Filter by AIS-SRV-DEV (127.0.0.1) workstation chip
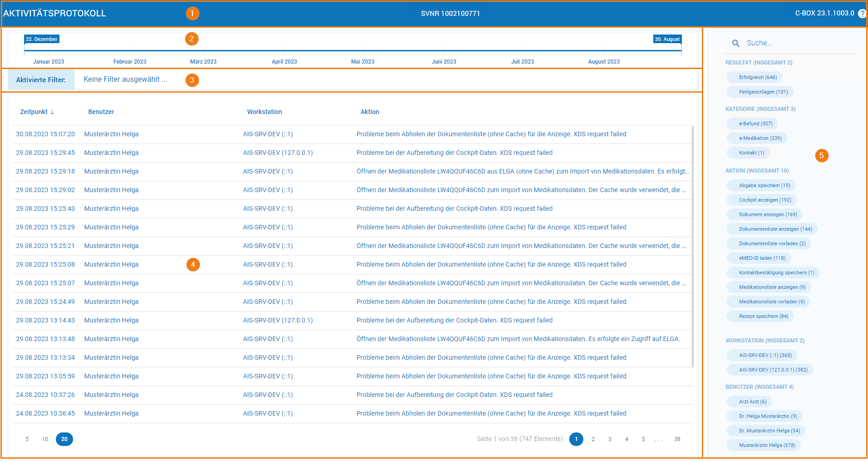 pos(769,370)
